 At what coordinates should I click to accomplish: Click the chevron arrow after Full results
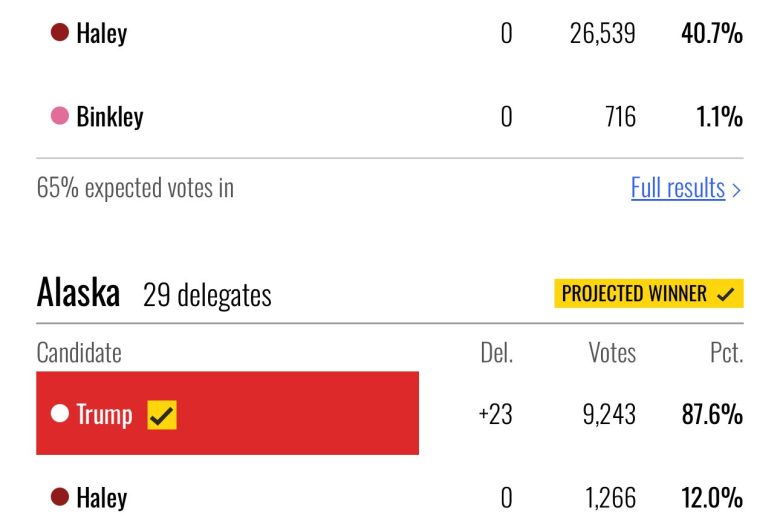[x=737, y=189]
